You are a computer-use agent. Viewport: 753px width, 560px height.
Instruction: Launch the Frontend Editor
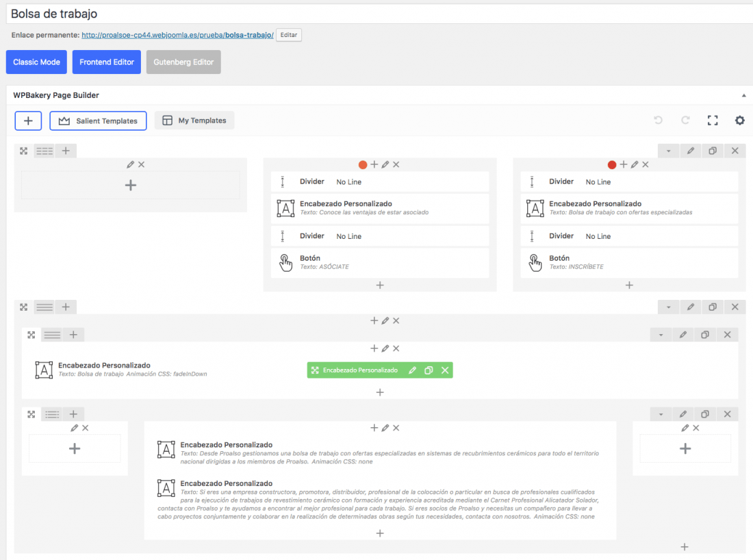[x=107, y=62]
